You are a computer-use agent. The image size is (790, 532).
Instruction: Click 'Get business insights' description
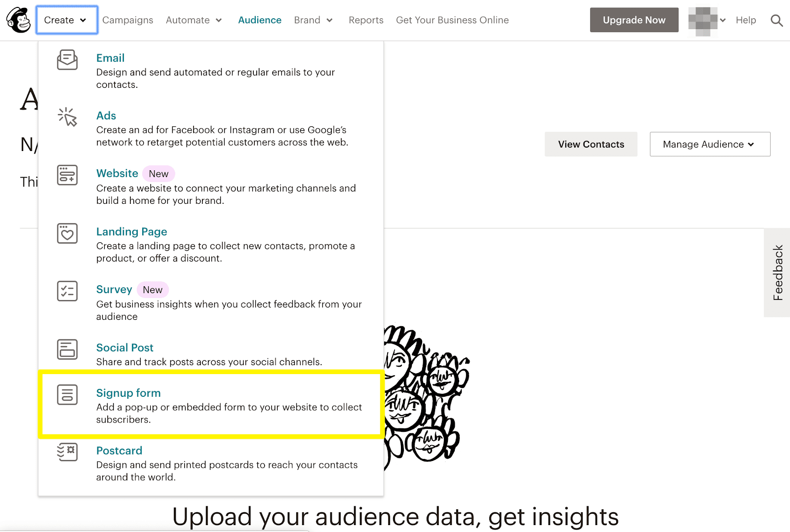point(229,310)
